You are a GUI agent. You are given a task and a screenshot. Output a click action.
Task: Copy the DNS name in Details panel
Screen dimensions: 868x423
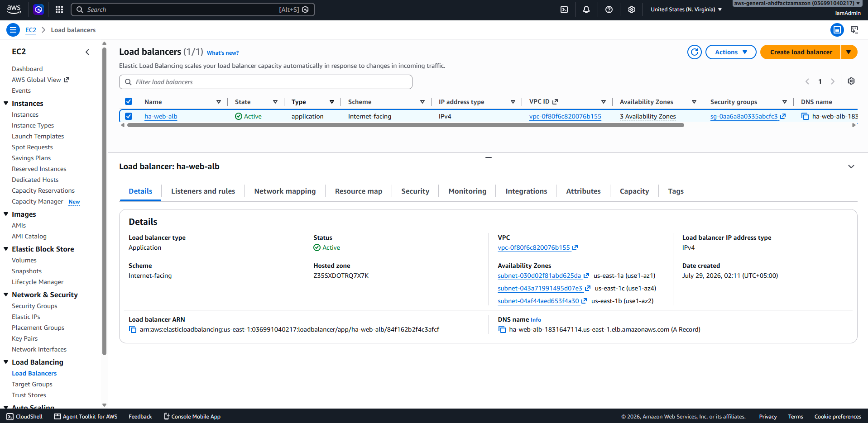tap(502, 329)
